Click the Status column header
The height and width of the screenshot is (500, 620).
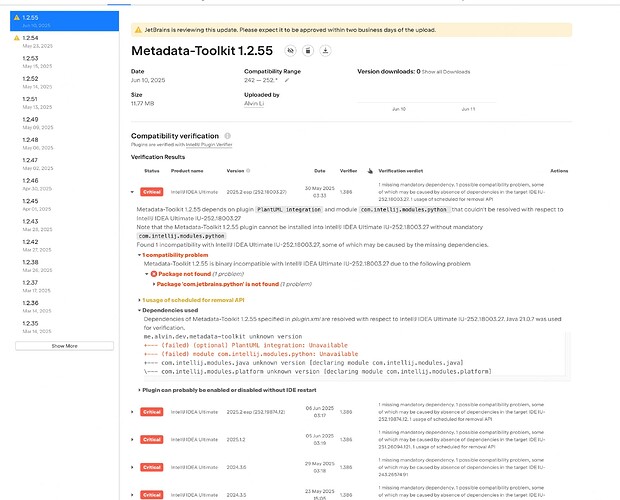152,171
